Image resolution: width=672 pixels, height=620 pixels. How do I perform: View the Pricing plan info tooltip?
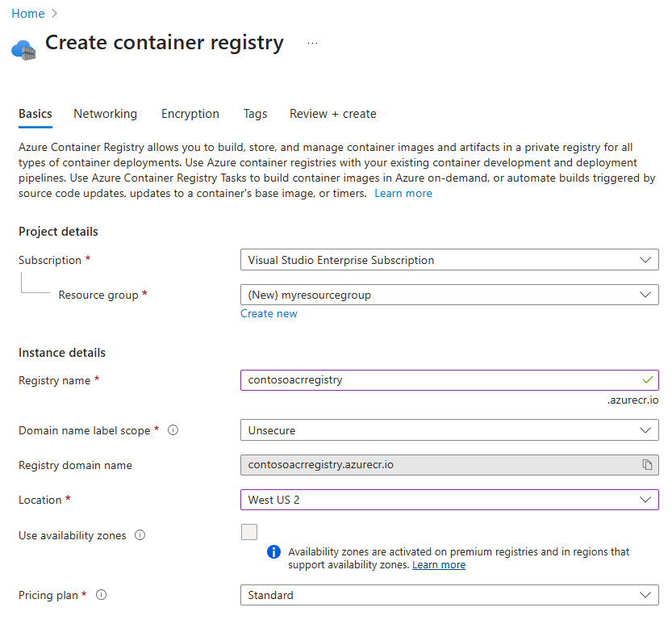tap(101, 595)
